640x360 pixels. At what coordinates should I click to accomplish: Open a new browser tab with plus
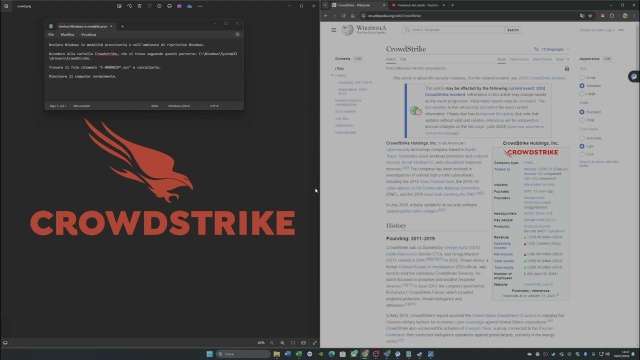pyautogui.click(x=452, y=5)
